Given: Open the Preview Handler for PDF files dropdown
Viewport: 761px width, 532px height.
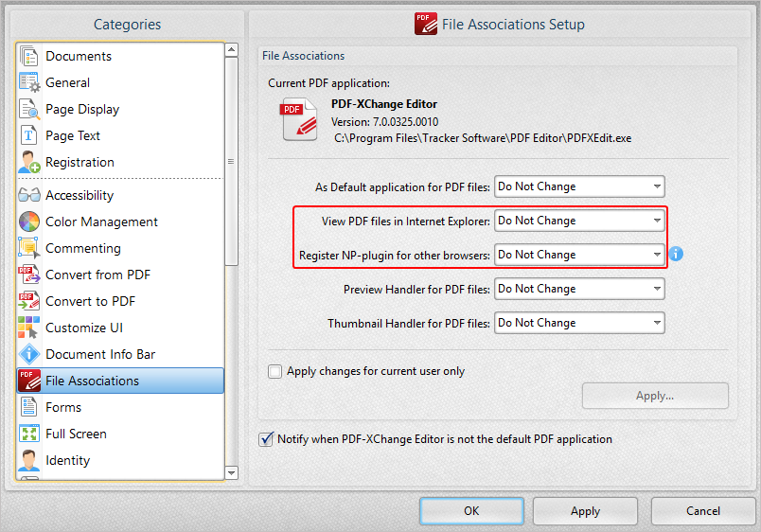Looking at the screenshot, I should (579, 289).
